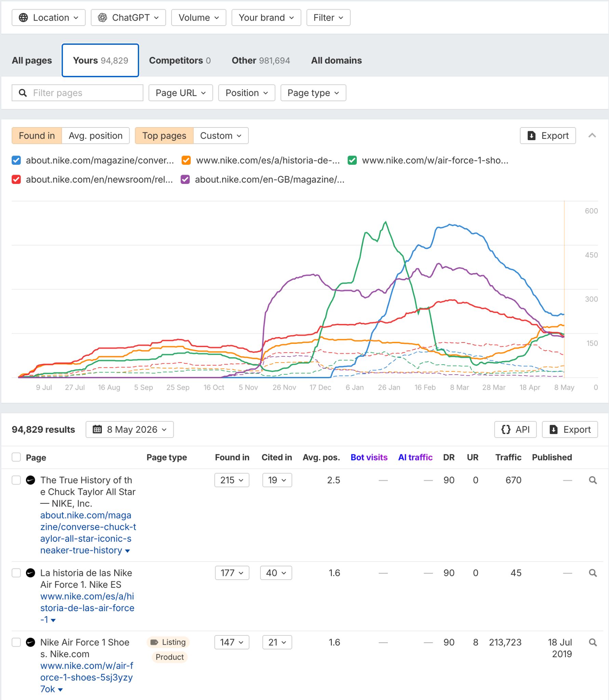Select the Avg. position chart mode
The width and height of the screenshot is (609, 700).
point(96,136)
